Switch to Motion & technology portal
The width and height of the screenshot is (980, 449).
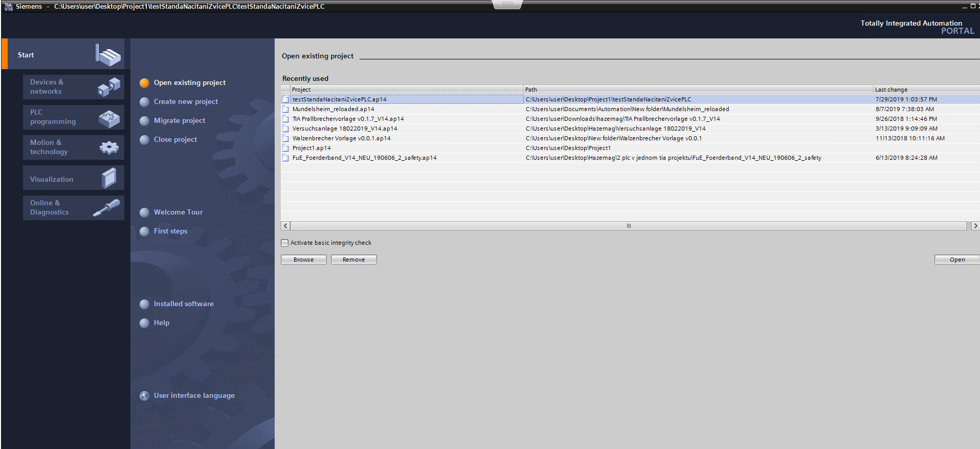click(73, 147)
